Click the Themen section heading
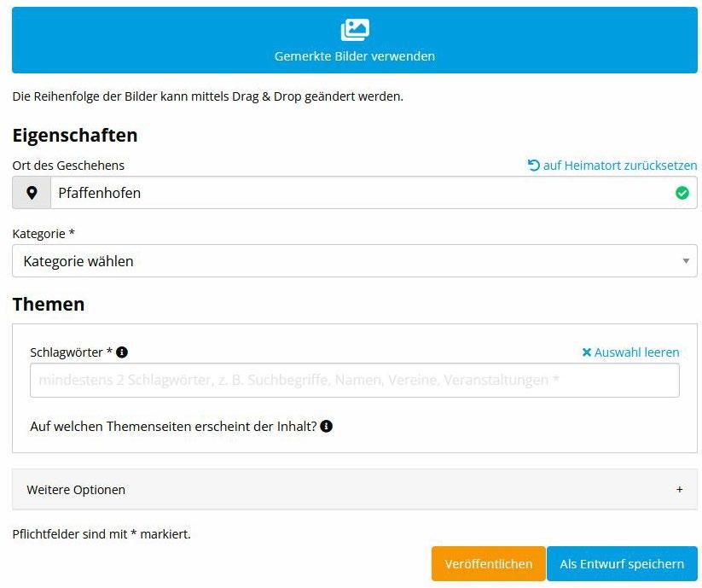 pos(49,304)
